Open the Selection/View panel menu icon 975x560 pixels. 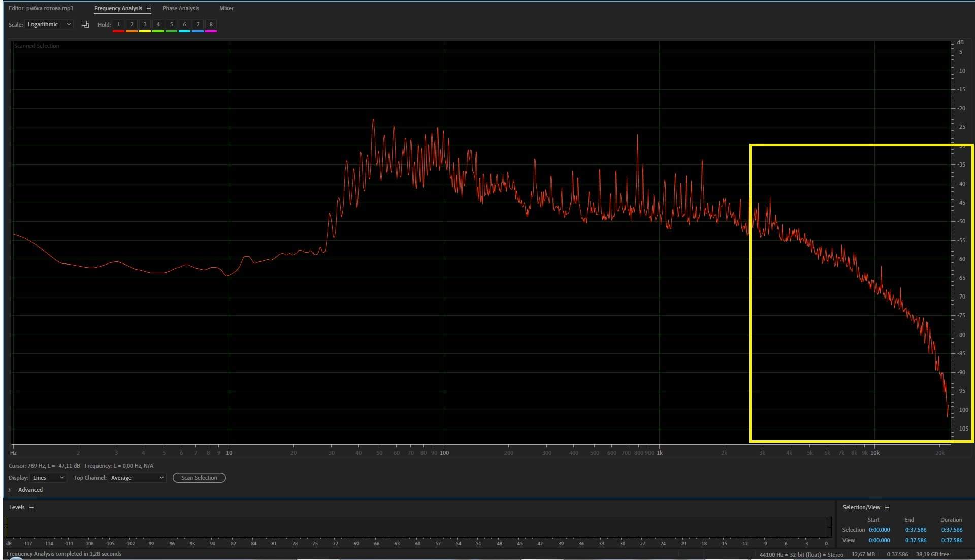point(887,507)
